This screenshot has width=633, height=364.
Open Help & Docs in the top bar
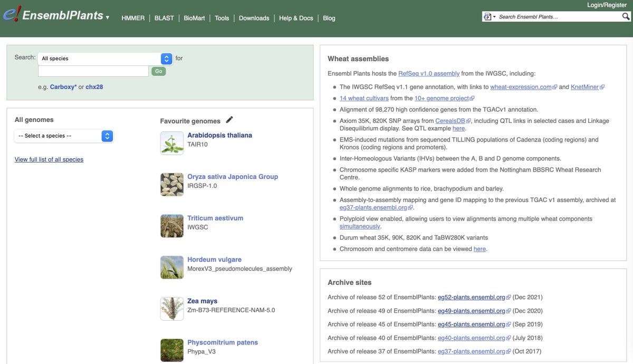pos(296,18)
